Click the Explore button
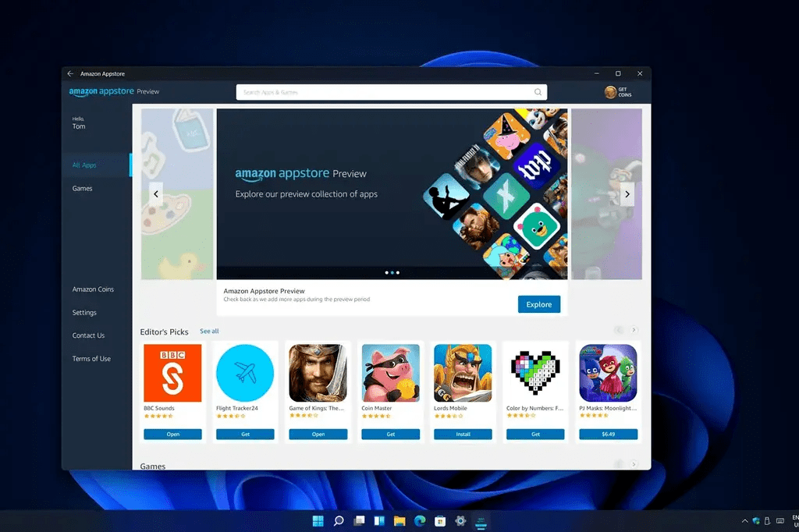This screenshot has height=532, width=799. tap(538, 304)
